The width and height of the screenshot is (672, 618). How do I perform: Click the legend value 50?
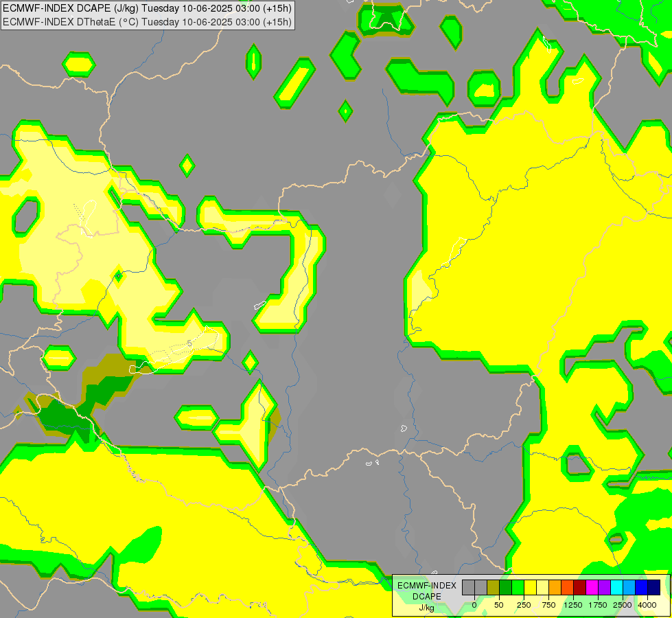point(498,605)
